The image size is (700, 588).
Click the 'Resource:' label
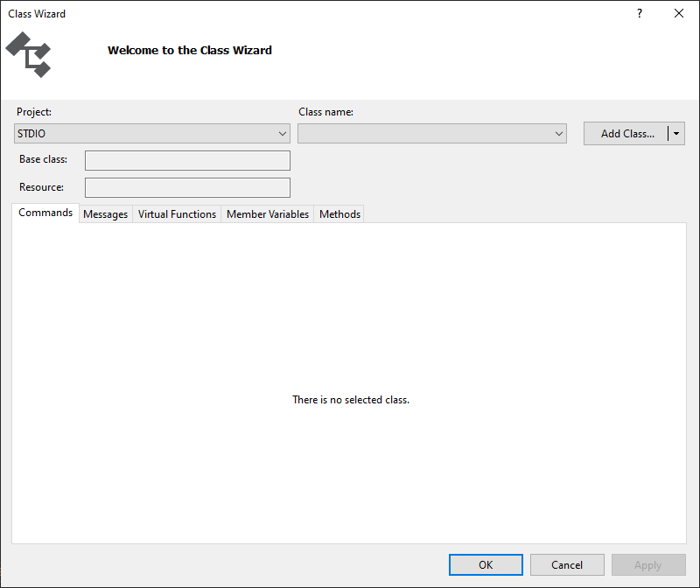click(41, 187)
